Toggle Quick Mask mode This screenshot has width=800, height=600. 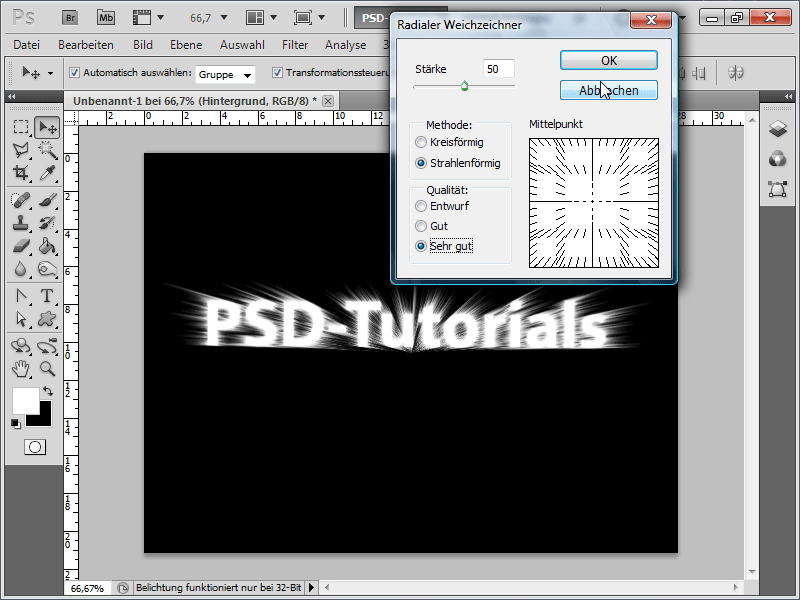point(35,447)
